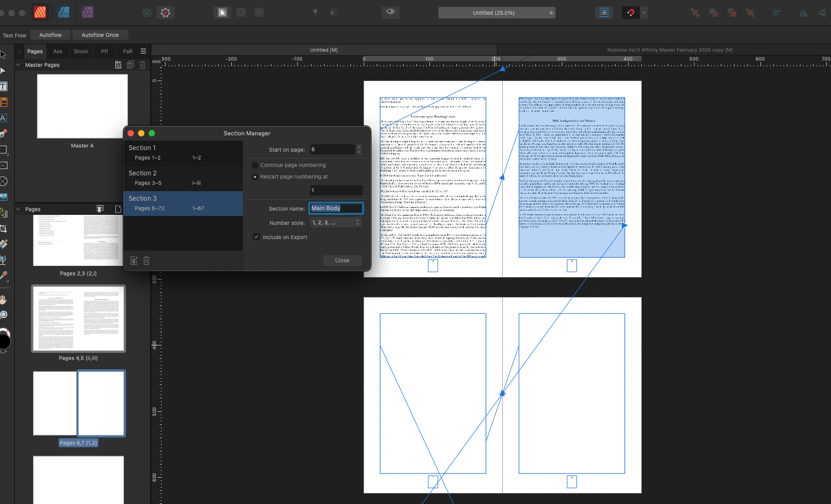831x504 pixels.
Task: Select the Rectangle shape tool
Action: coord(3,150)
